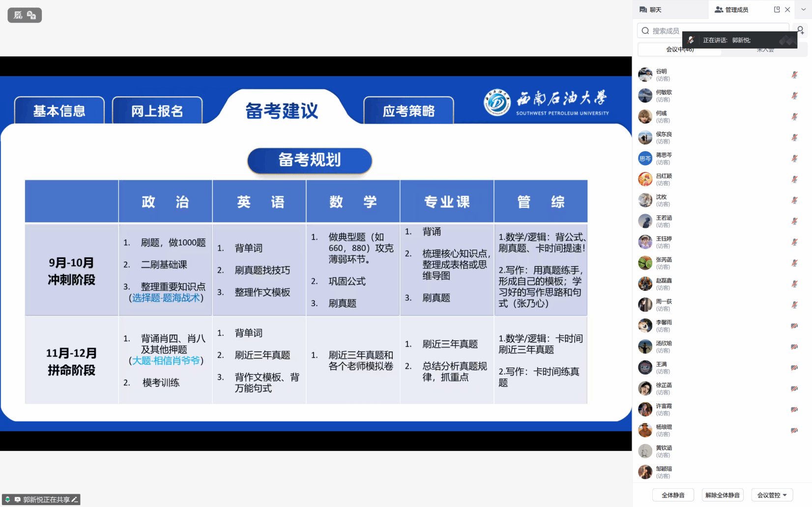Toggle microphone for member 何敏歌
The height and width of the screenshot is (507, 812).
(794, 96)
